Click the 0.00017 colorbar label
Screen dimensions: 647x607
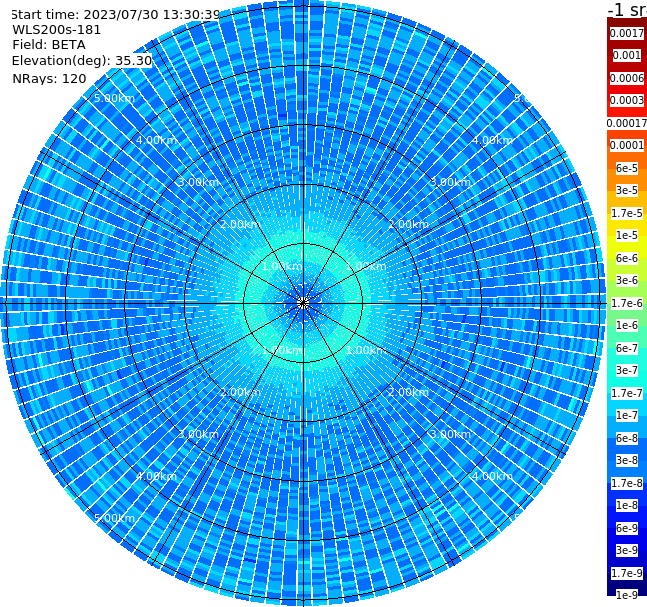pos(627,123)
